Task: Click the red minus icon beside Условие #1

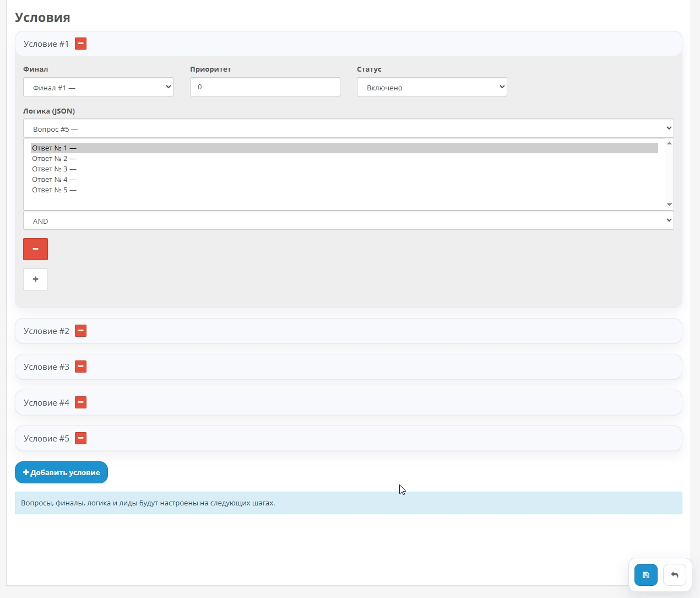Action: [80, 44]
